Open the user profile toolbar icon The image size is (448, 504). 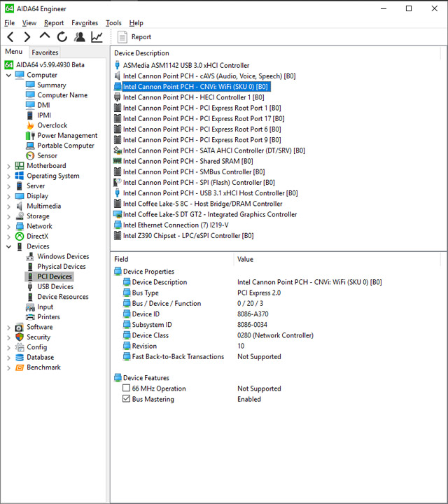(79, 37)
